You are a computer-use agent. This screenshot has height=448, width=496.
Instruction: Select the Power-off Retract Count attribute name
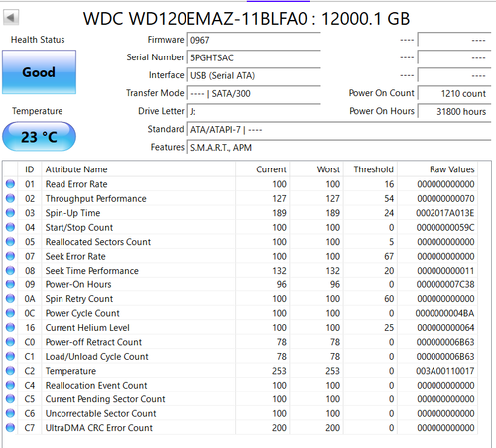tap(93, 342)
